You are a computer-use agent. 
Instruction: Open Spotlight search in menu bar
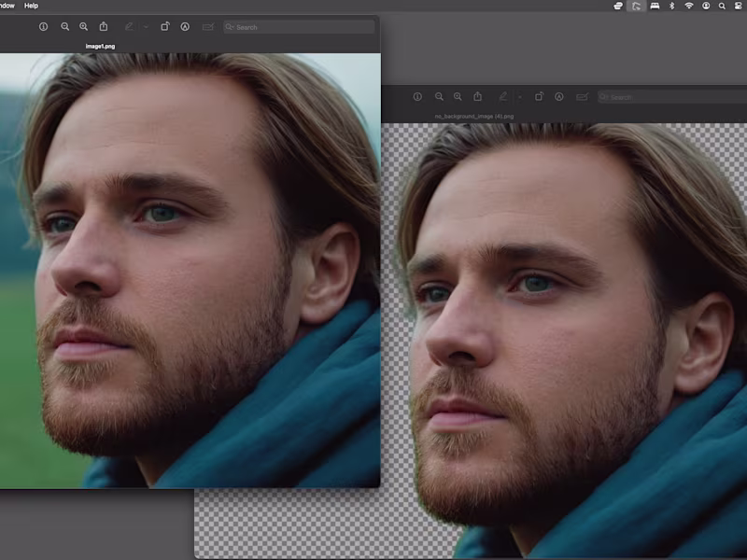pyautogui.click(x=722, y=6)
